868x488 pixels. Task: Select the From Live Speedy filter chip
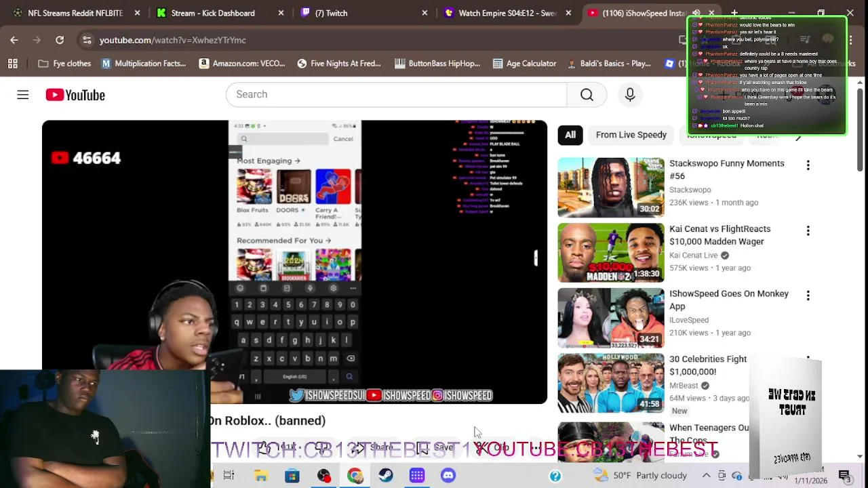(x=631, y=135)
